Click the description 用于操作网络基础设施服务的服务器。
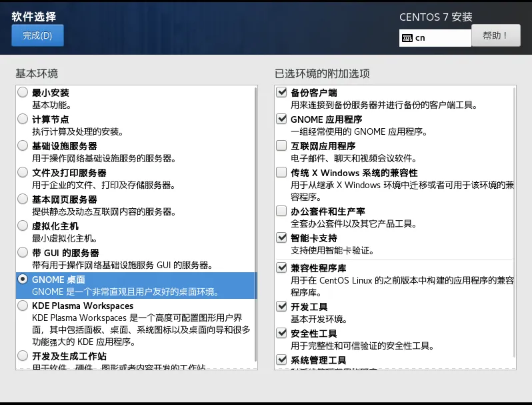 pos(104,158)
